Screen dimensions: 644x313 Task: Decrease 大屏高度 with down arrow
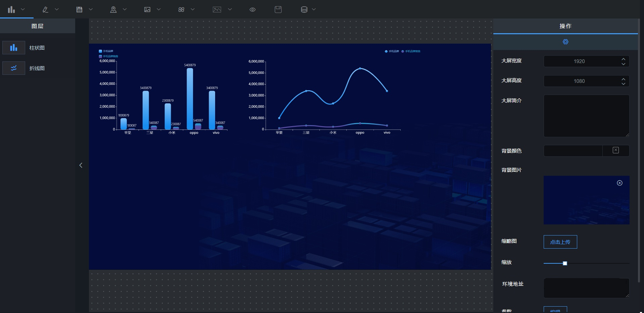pyautogui.click(x=623, y=84)
